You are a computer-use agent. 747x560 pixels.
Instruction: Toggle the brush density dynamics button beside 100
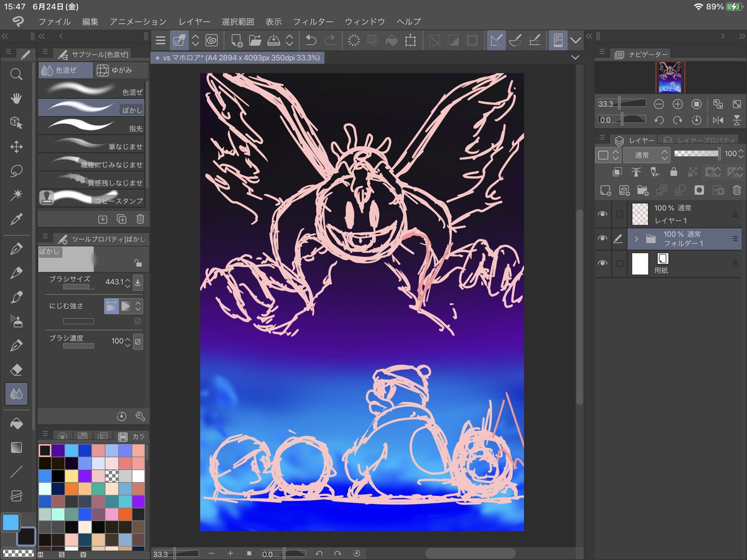point(138,341)
